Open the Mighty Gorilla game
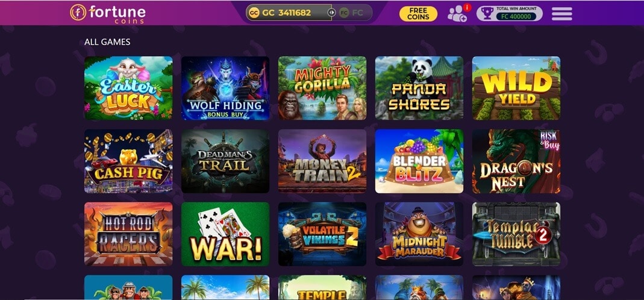This screenshot has width=644, height=300. click(x=322, y=88)
